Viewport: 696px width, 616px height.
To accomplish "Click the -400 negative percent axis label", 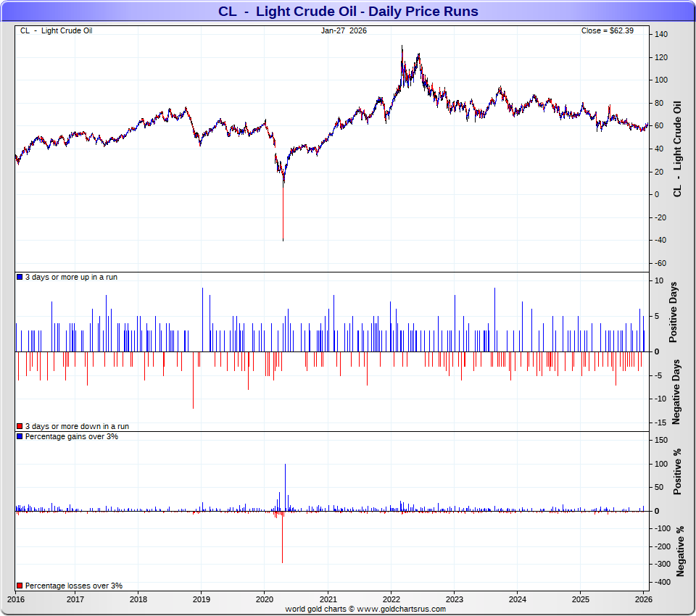I will [663, 582].
